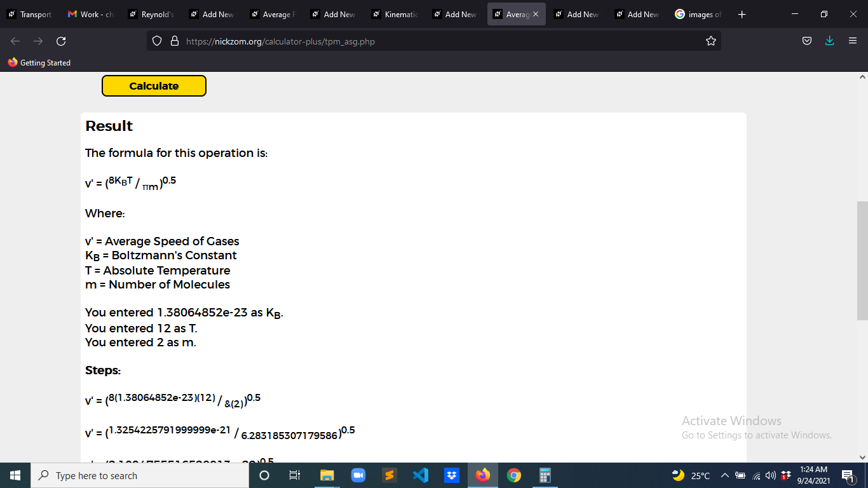The image size is (868, 488).
Task: Open Windows Start menu
Action: pos(15,475)
